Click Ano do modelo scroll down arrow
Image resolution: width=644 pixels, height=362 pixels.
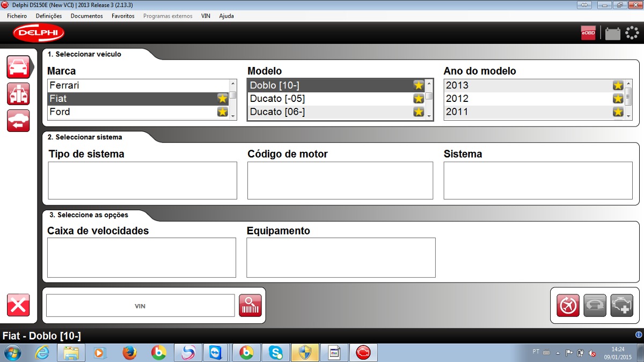pyautogui.click(x=628, y=115)
